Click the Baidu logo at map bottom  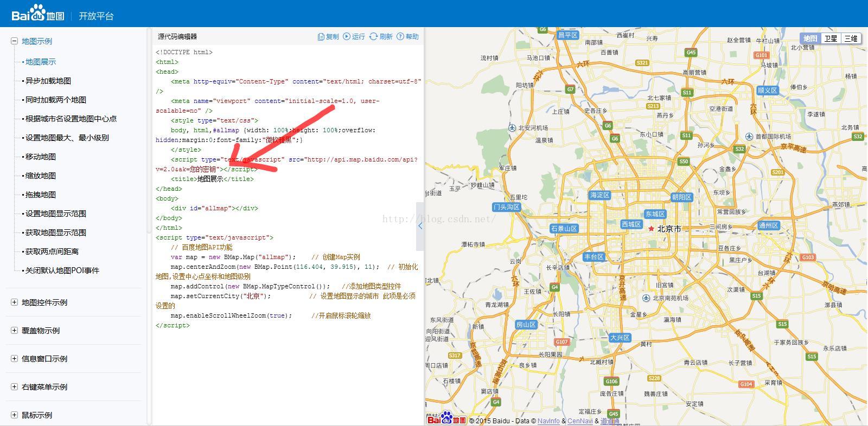(446, 418)
